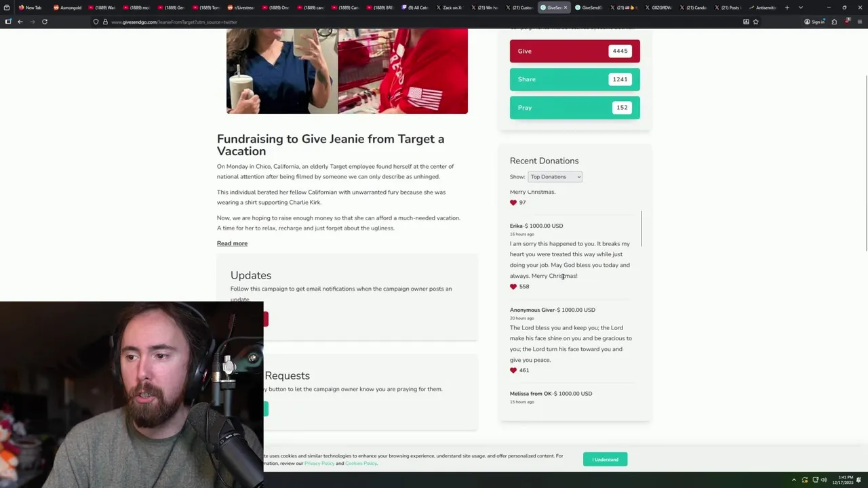Click the donor name Melissa from OK

point(530,394)
